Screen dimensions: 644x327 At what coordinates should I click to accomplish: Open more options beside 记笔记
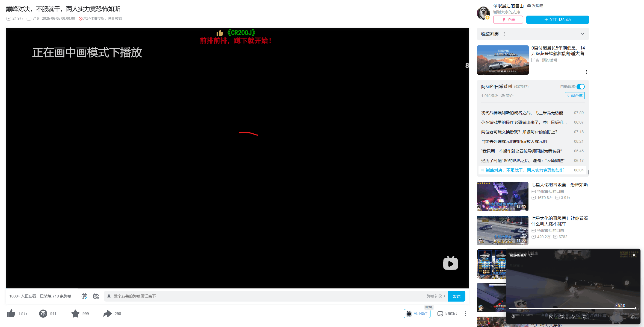(x=465, y=314)
